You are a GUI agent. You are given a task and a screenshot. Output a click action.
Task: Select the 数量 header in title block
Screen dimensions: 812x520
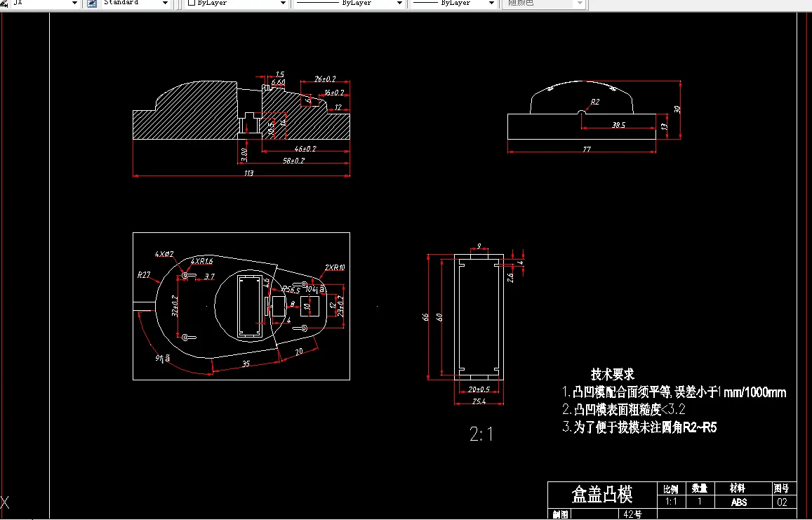tap(700, 488)
